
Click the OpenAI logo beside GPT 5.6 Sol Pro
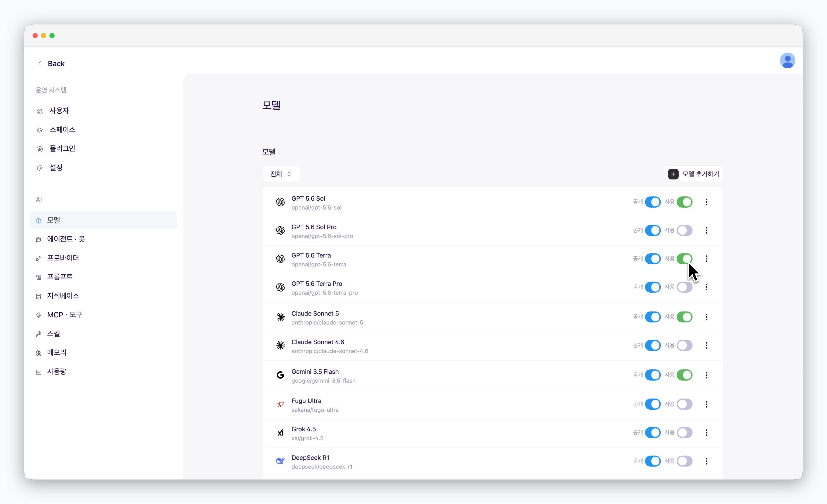pyautogui.click(x=280, y=230)
